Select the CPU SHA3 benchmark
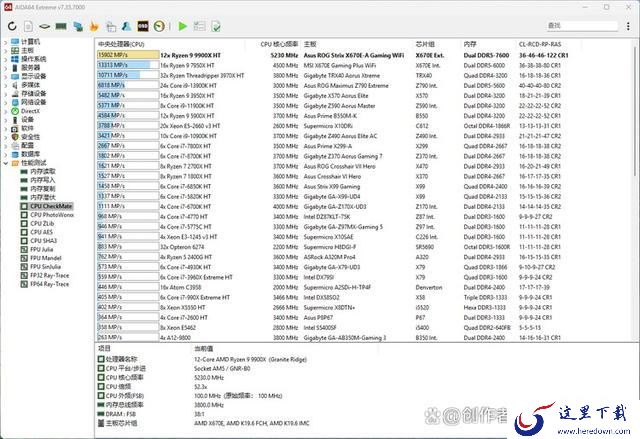 tap(43, 241)
